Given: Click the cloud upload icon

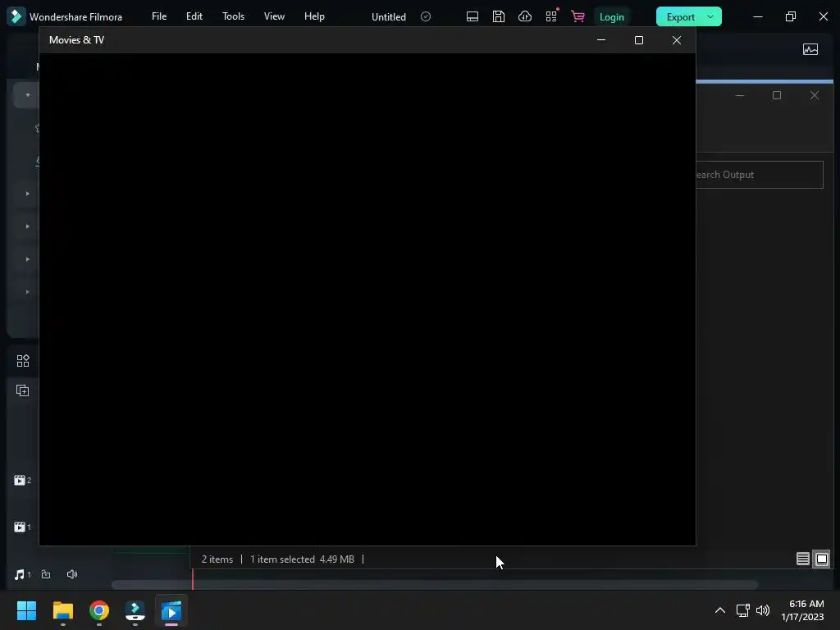Looking at the screenshot, I should [x=525, y=16].
